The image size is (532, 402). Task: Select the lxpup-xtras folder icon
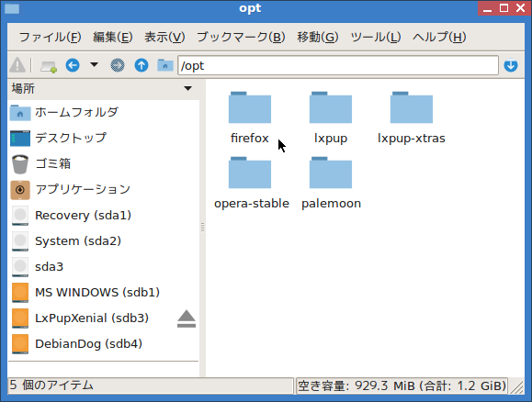pyautogui.click(x=412, y=107)
